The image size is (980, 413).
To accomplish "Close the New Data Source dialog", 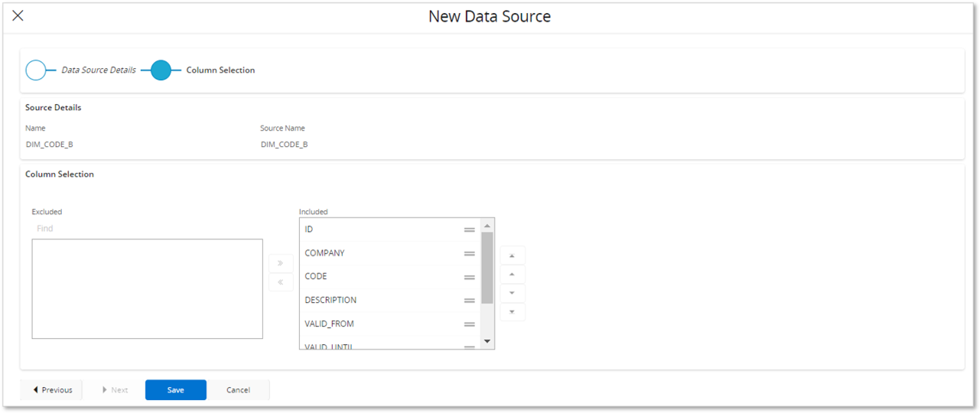I will pos(18,16).
